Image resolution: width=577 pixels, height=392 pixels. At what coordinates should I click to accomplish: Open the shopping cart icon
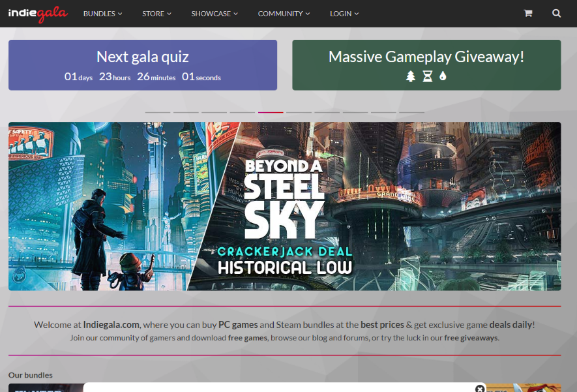tap(528, 13)
